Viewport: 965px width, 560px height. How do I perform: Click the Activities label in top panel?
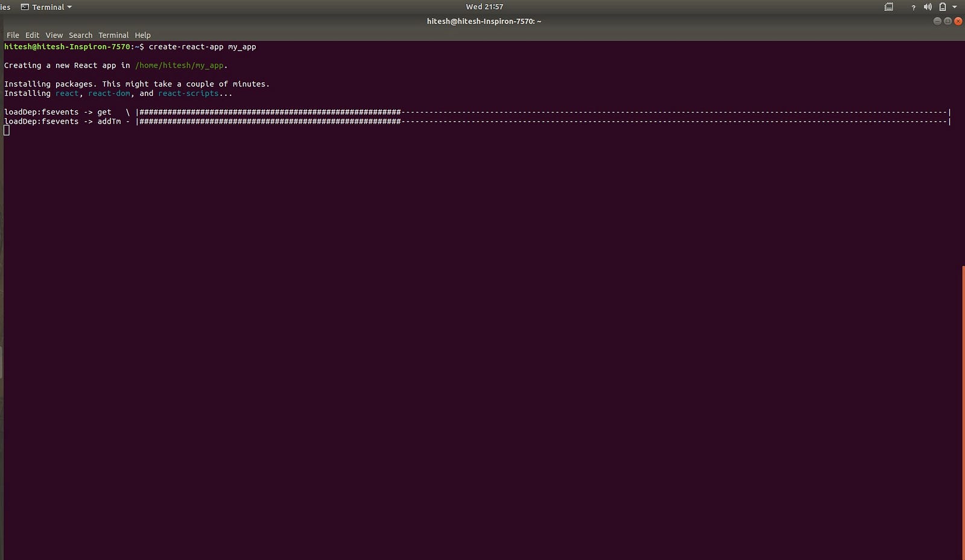pyautogui.click(x=5, y=7)
